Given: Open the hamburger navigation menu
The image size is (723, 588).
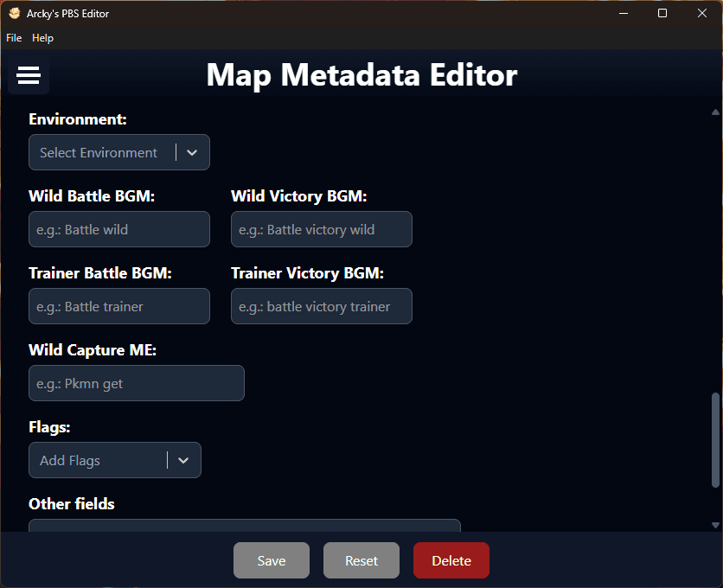Looking at the screenshot, I should pos(29,76).
